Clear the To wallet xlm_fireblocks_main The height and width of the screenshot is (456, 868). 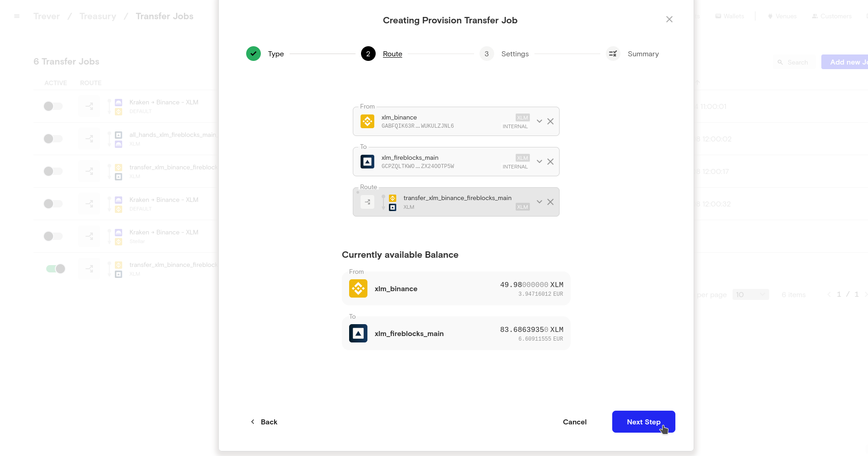pos(550,162)
